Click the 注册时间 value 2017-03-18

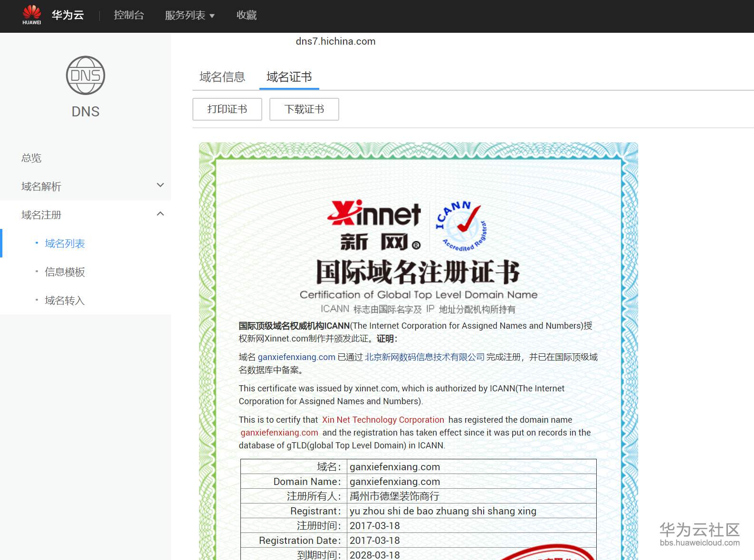pyautogui.click(x=375, y=526)
